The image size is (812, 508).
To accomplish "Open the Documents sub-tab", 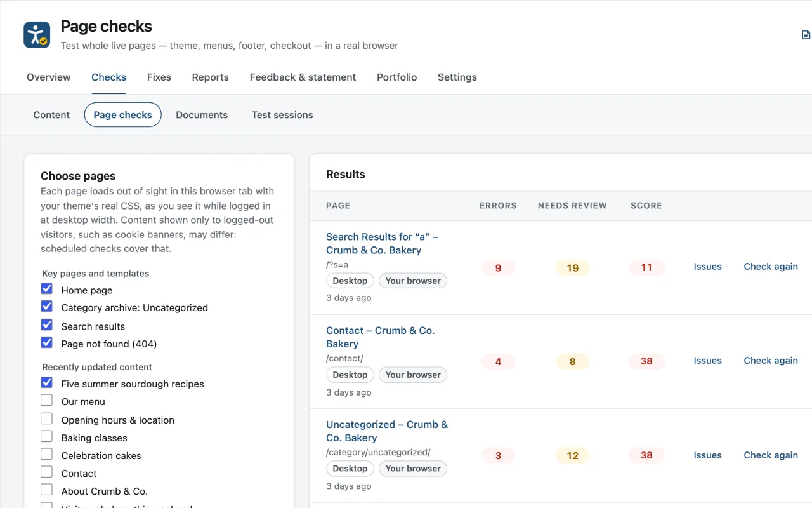I will click(202, 115).
